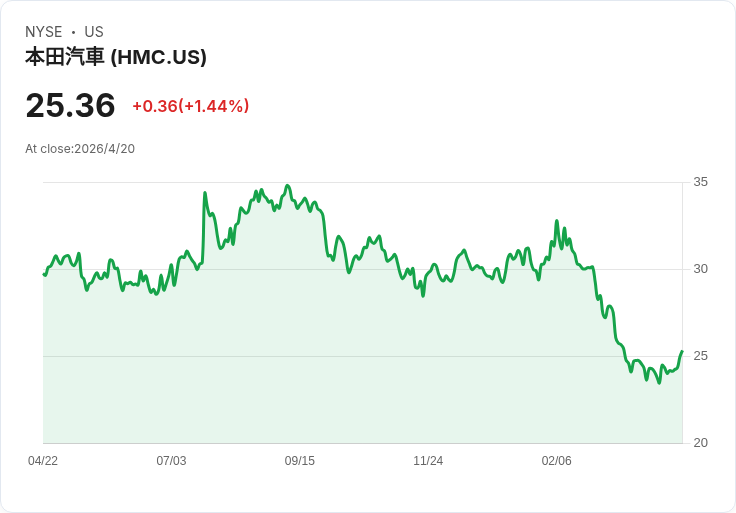
Task: Click the highest peak of the price line
Action: point(287,186)
